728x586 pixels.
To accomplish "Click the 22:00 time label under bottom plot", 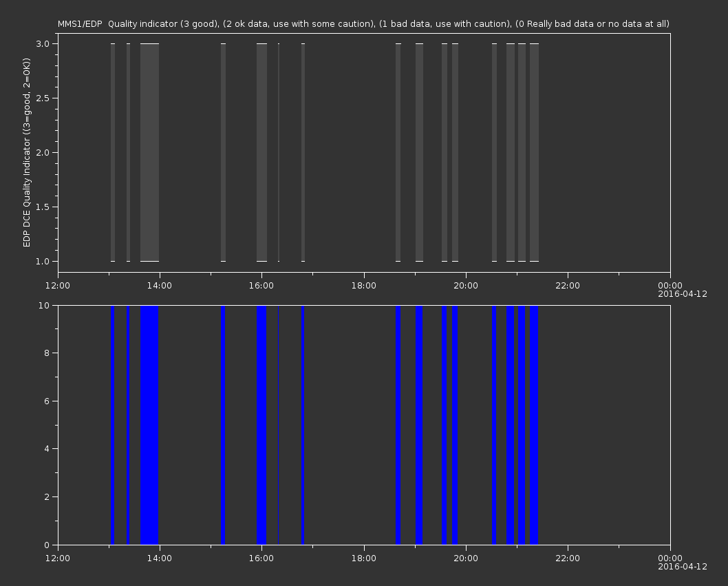I will [568, 558].
